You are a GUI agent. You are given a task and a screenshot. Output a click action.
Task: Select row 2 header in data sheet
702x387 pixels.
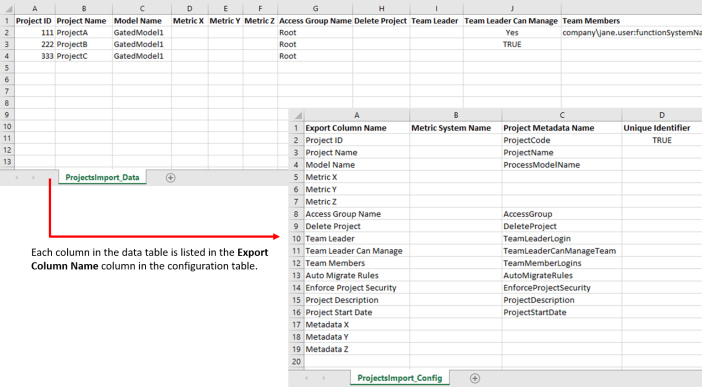[x=7, y=33]
